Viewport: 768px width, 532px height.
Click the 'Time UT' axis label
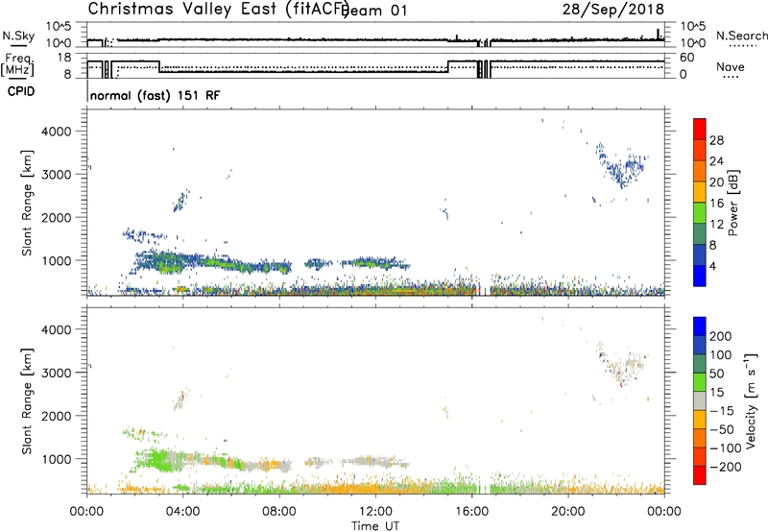pyautogui.click(x=375, y=525)
